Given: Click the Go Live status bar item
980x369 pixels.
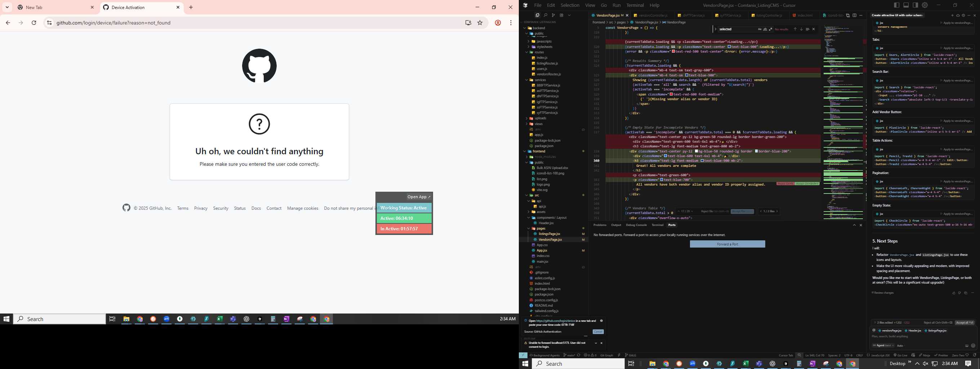Looking at the screenshot, I should coord(900,355).
